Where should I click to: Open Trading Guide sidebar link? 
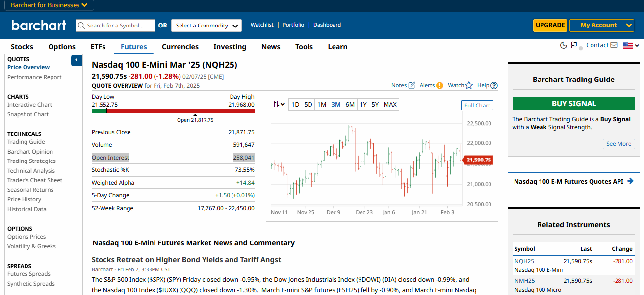tap(26, 142)
